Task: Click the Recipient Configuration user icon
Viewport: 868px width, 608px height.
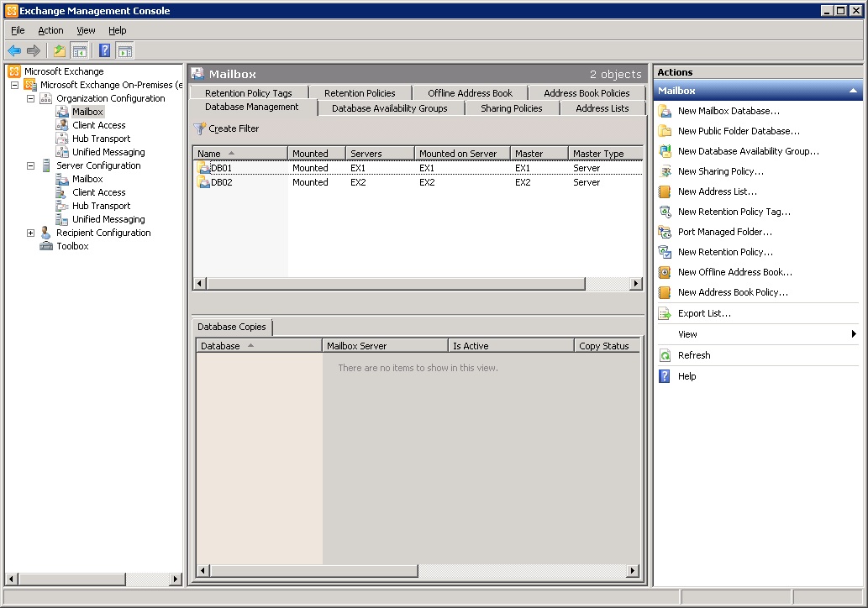Action: pyautogui.click(x=46, y=233)
